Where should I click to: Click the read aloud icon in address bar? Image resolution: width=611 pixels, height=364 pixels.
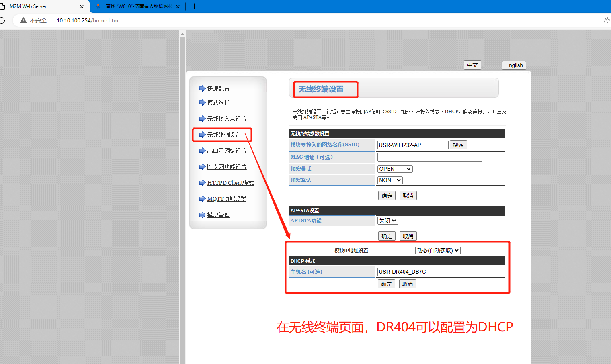click(607, 20)
